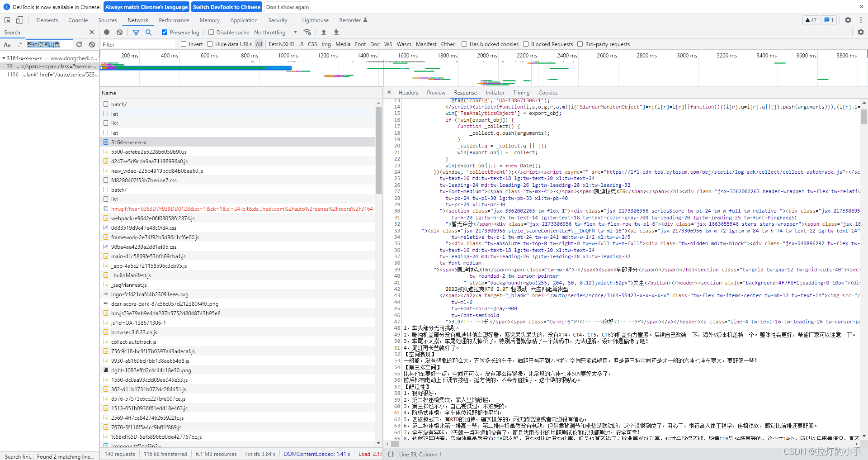Open DevTools settings gear
The image size is (868, 460).
coord(848,20)
